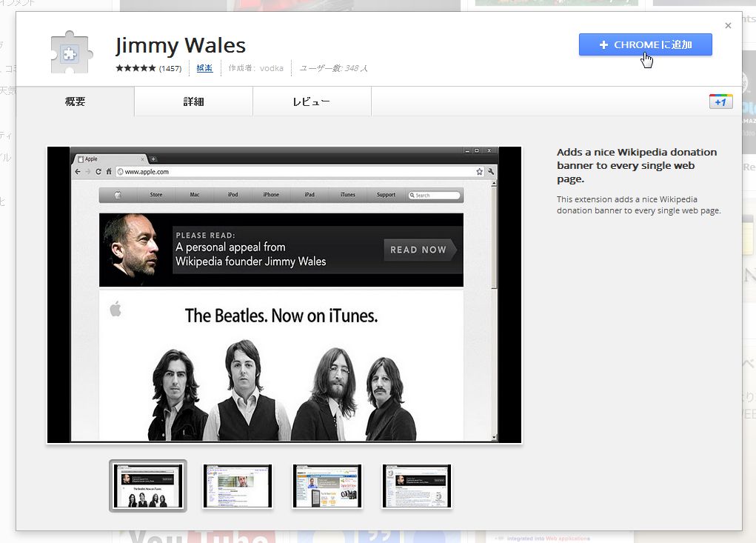Screen dimensions: 756x543
Task: Select the fourth Wikipedia page thumbnail
Action: [417, 486]
